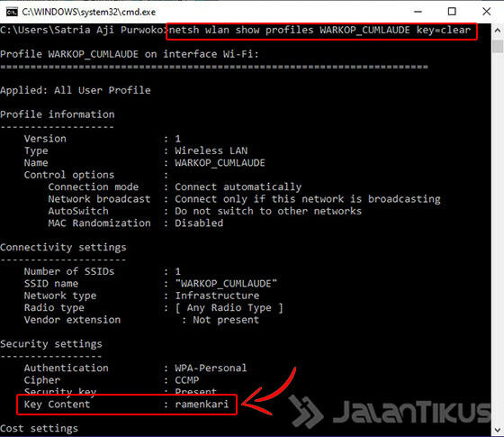Click the 'Network broadcast' label

(x=99, y=199)
